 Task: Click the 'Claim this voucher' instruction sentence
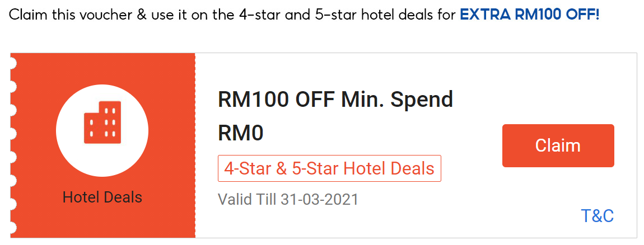click(x=112, y=15)
